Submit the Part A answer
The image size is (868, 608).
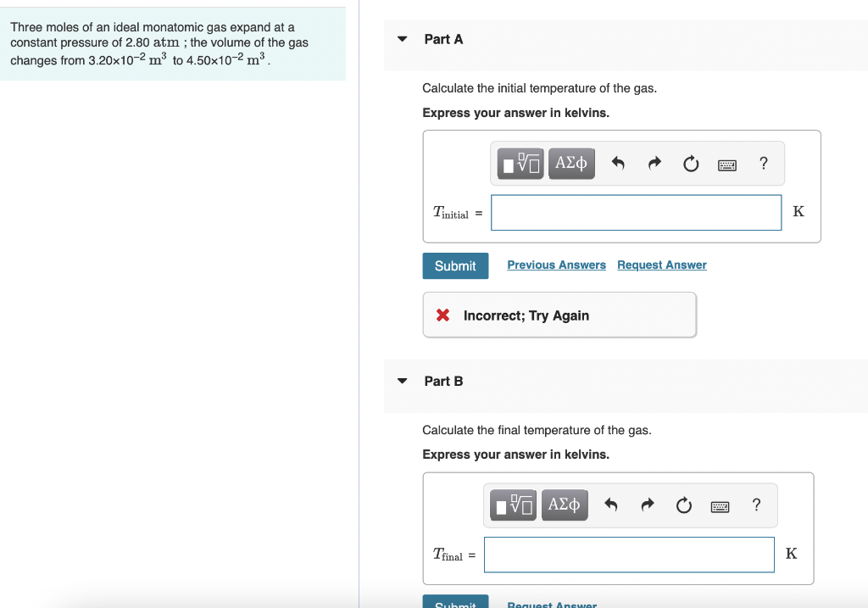coord(455,265)
